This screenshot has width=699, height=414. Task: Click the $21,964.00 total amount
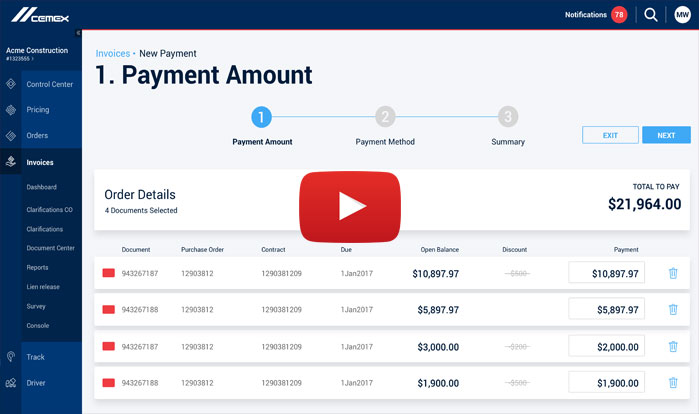pyautogui.click(x=644, y=204)
